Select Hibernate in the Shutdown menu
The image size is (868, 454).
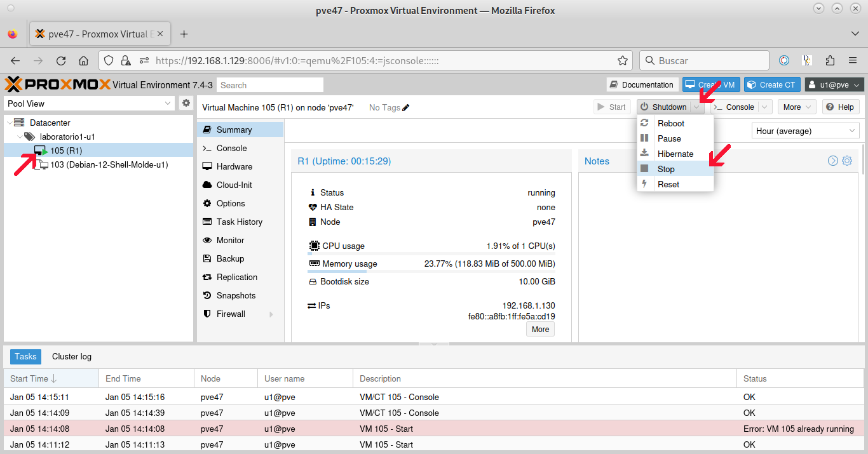675,154
